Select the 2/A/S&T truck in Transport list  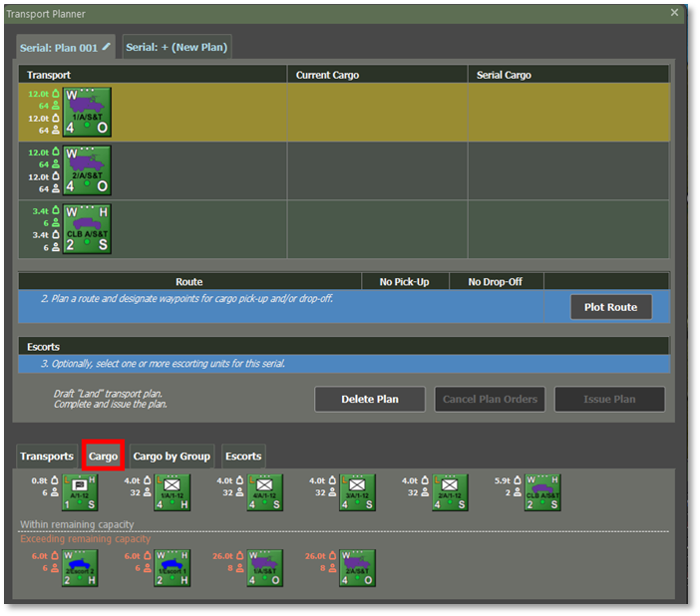87,169
